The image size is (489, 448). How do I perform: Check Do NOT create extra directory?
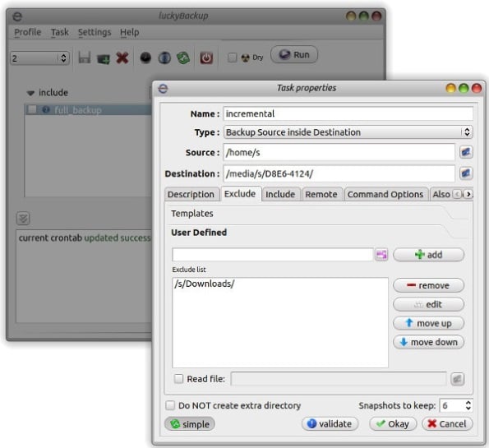pos(170,405)
